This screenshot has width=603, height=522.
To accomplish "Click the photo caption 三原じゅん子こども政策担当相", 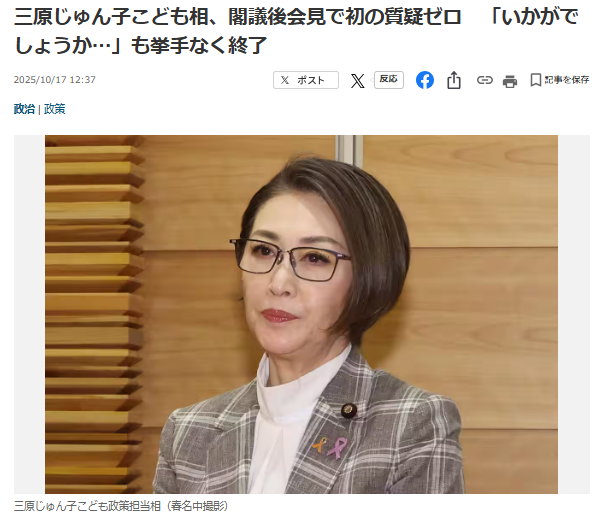I will point(87,506).
